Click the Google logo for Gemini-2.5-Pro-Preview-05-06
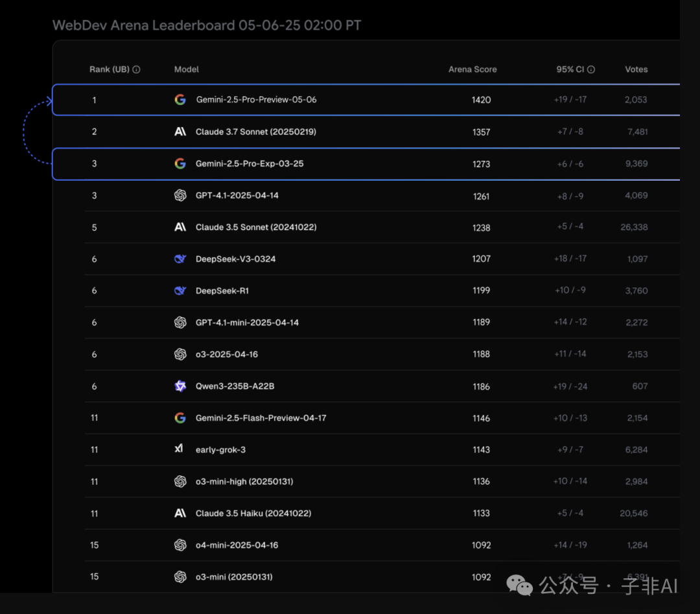Image resolution: width=700 pixels, height=614 pixels. pos(180,100)
